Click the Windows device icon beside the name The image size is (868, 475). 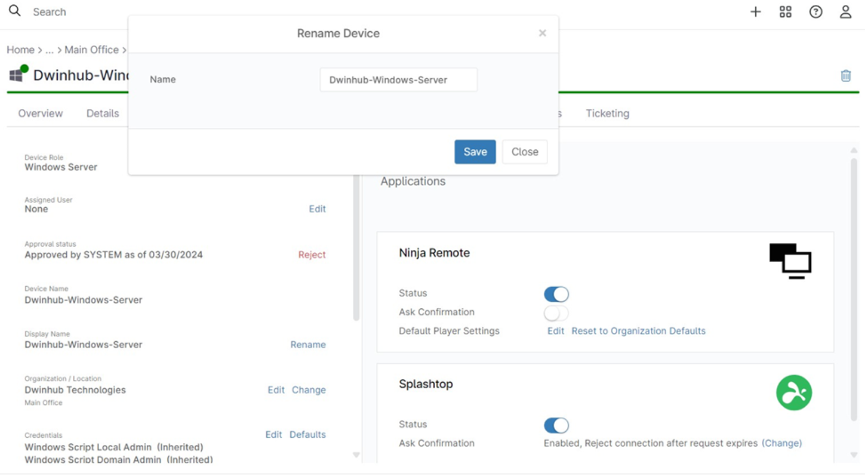pos(16,74)
